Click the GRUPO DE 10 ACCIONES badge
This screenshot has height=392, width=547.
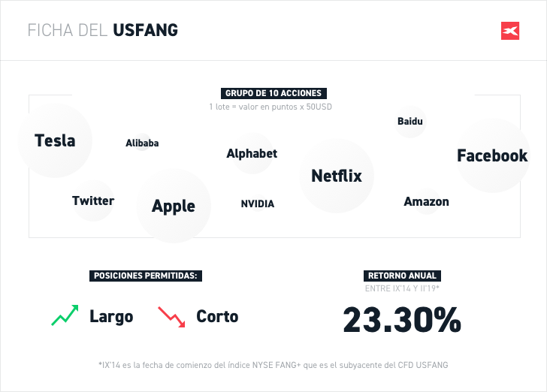[273, 93]
